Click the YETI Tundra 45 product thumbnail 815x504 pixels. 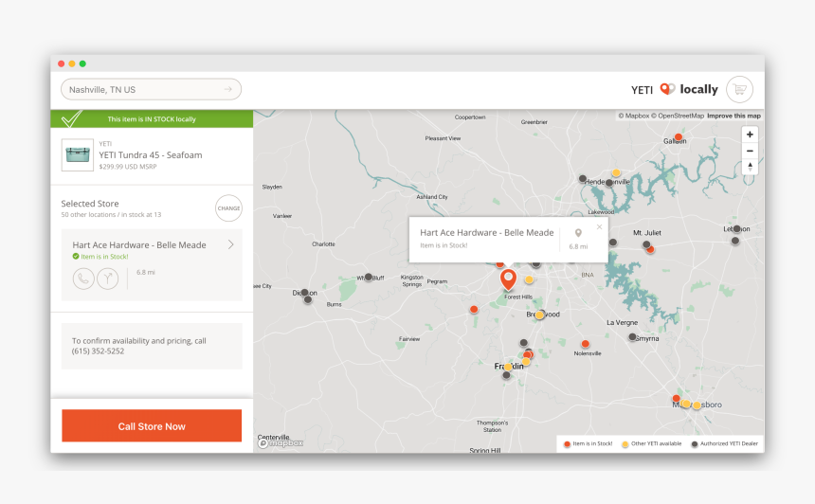pos(78,154)
